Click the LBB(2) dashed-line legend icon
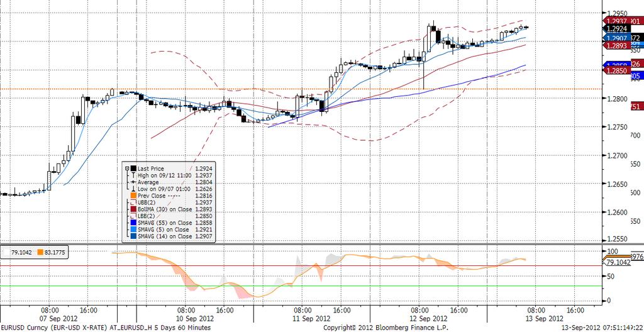This screenshot has width=644, height=332. pyautogui.click(x=133, y=216)
